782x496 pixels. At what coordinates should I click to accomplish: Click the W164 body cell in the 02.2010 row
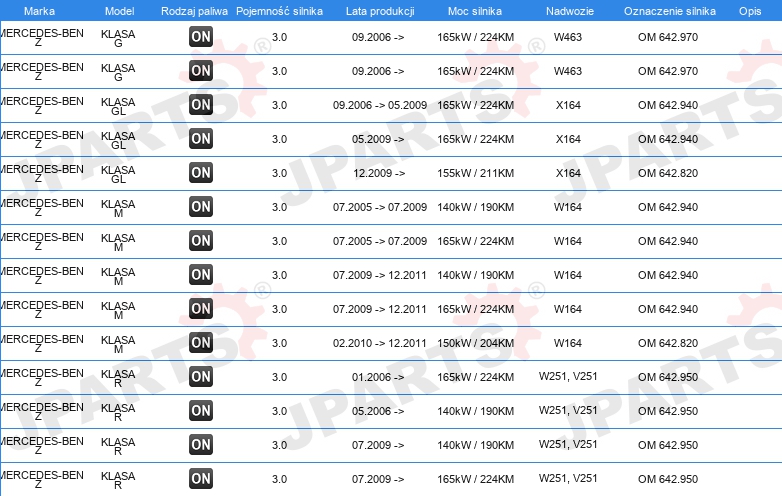(x=568, y=343)
